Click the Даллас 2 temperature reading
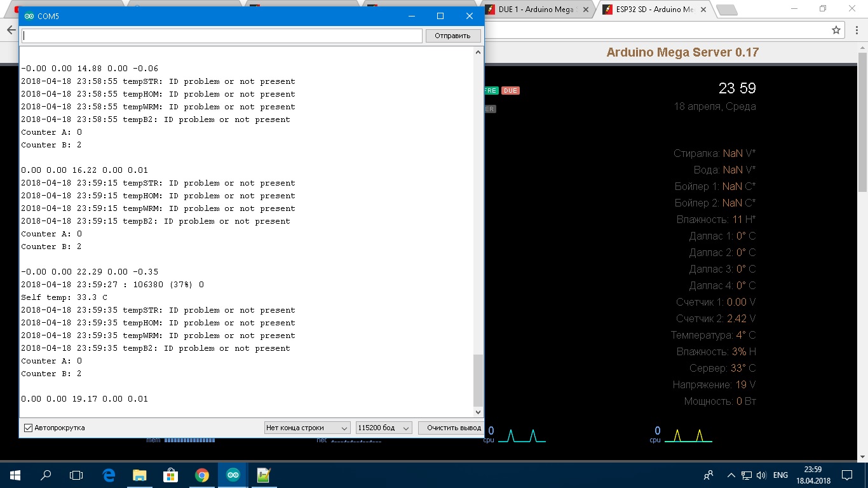This screenshot has height=488, width=868. (722, 253)
